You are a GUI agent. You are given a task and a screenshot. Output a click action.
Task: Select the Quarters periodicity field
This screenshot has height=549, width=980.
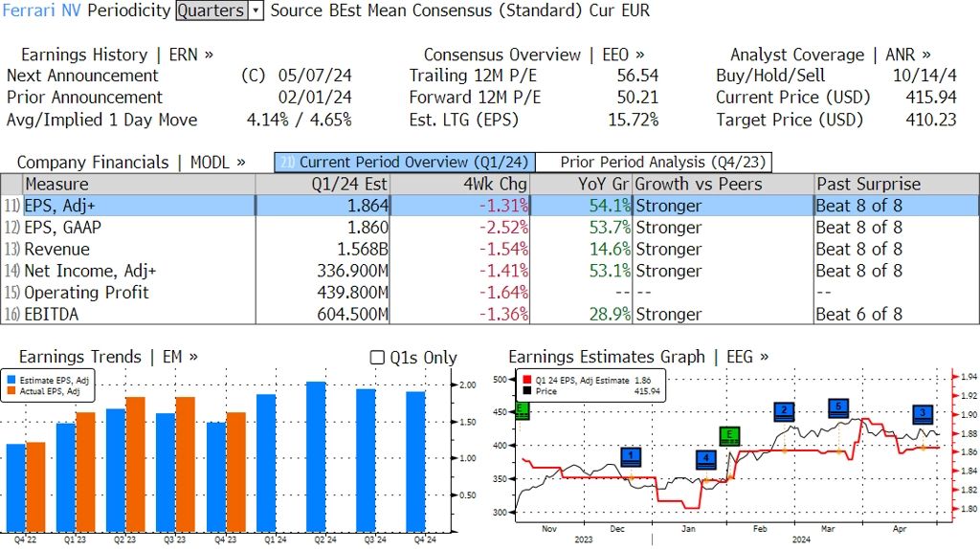pos(212,11)
